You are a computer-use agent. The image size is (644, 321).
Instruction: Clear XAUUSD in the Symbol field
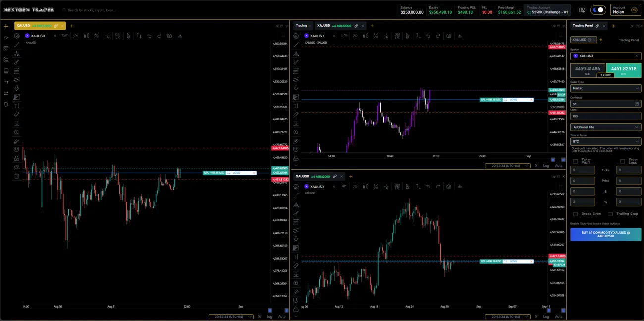click(637, 56)
